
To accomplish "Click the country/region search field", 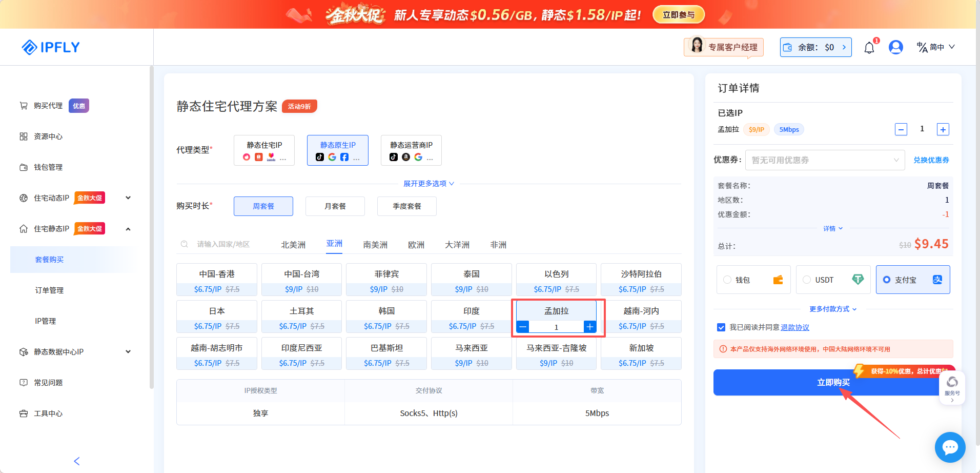I will click(223, 244).
